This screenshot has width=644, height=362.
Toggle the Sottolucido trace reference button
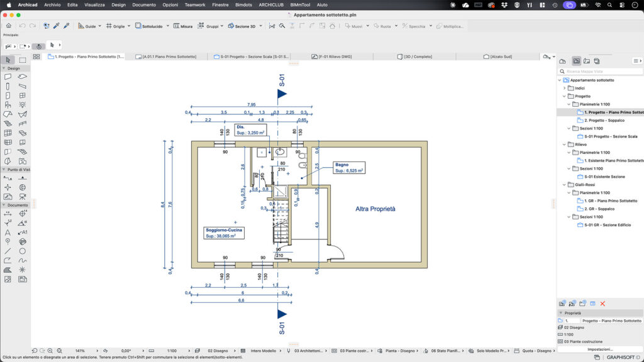pos(148,26)
